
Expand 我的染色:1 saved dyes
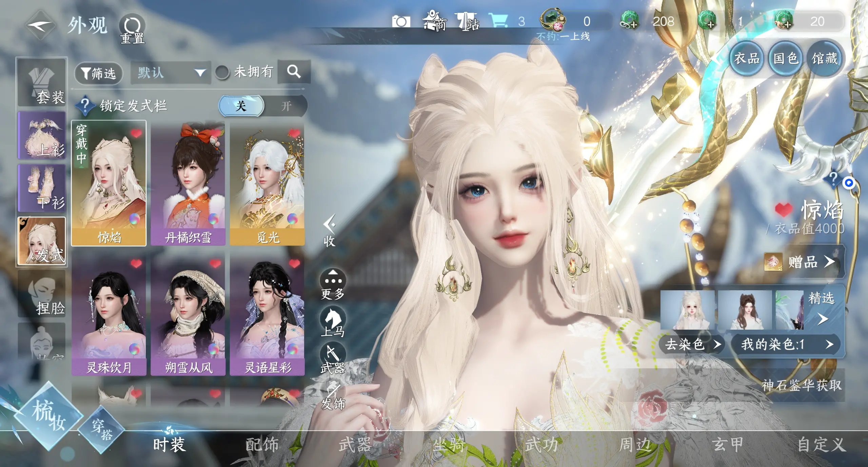coord(786,345)
